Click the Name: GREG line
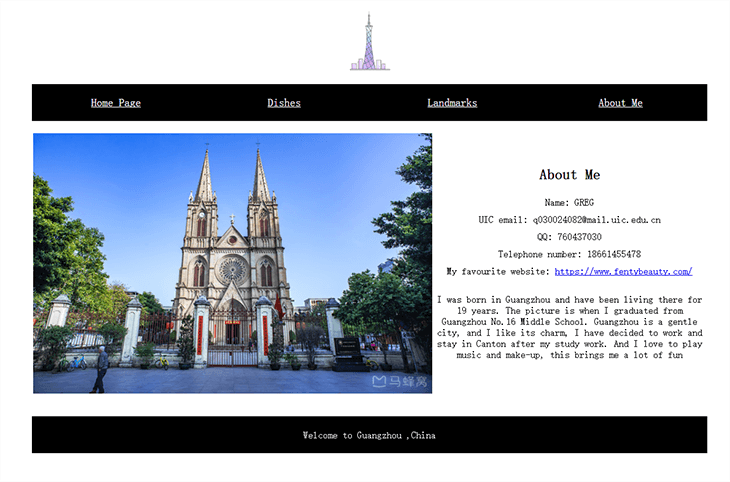This screenshot has width=730, height=482. click(569, 203)
